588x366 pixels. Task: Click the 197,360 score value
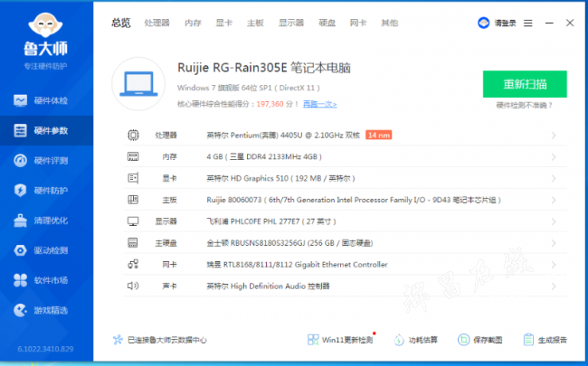(x=270, y=104)
